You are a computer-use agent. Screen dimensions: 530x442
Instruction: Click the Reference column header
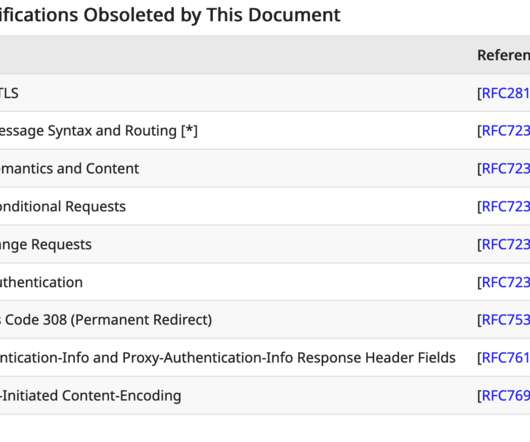click(x=504, y=55)
